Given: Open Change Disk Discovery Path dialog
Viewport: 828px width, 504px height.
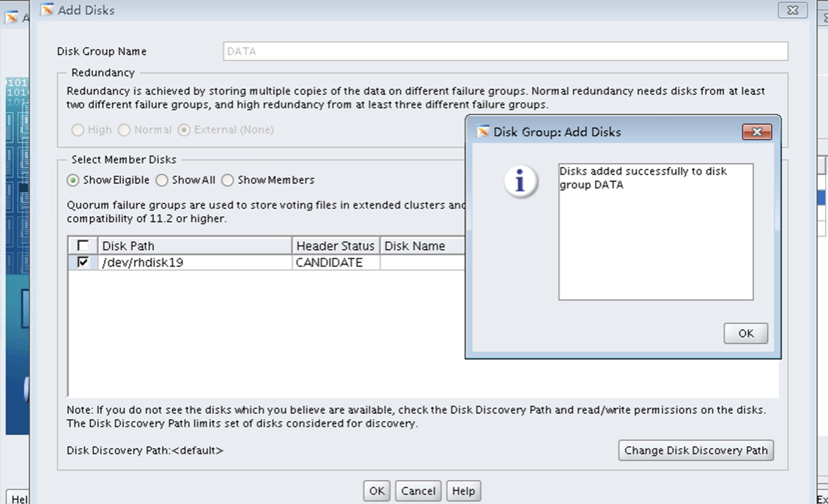Looking at the screenshot, I should pyautogui.click(x=696, y=451).
